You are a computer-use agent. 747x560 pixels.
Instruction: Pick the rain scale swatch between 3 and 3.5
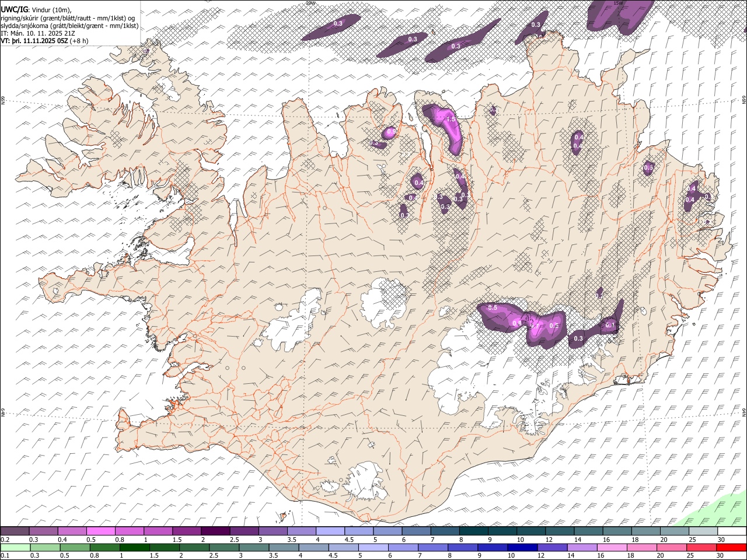pyautogui.click(x=254, y=547)
